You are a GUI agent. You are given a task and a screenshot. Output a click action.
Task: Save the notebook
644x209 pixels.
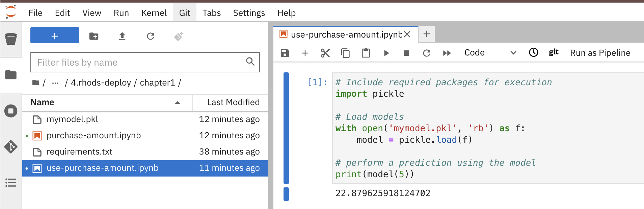[285, 53]
